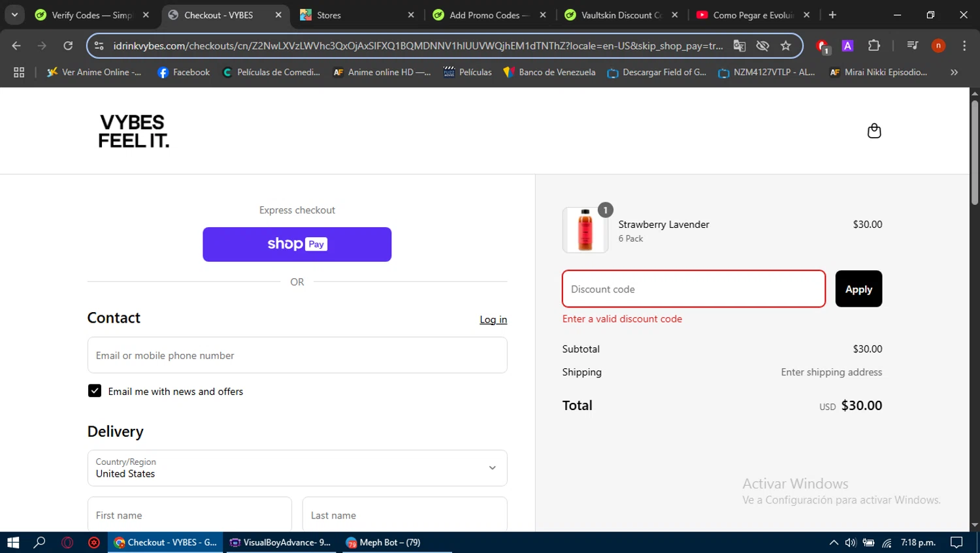Open the Chrome three-dot menu

click(964, 46)
